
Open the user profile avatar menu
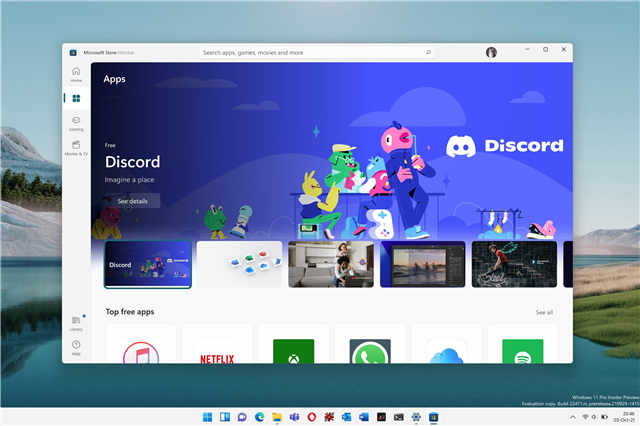click(491, 52)
